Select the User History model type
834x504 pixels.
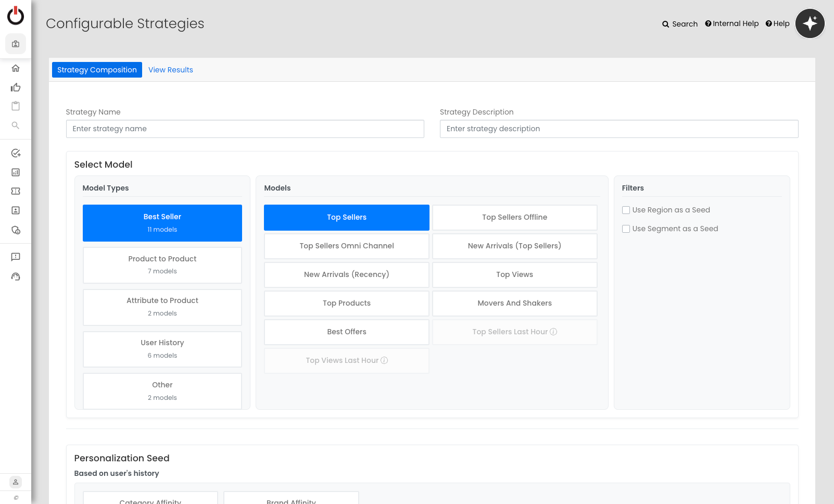(x=162, y=349)
